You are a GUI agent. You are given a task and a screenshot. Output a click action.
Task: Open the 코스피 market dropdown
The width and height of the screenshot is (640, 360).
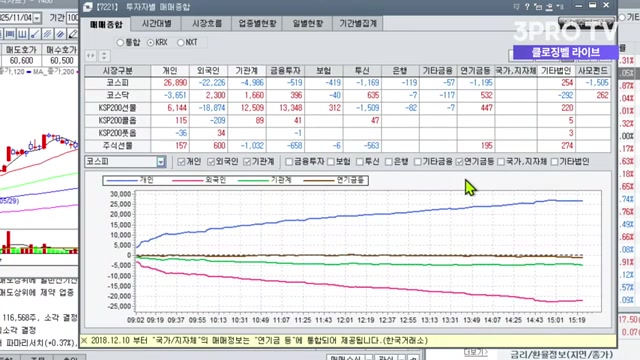pyautogui.click(x=161, y=162)
